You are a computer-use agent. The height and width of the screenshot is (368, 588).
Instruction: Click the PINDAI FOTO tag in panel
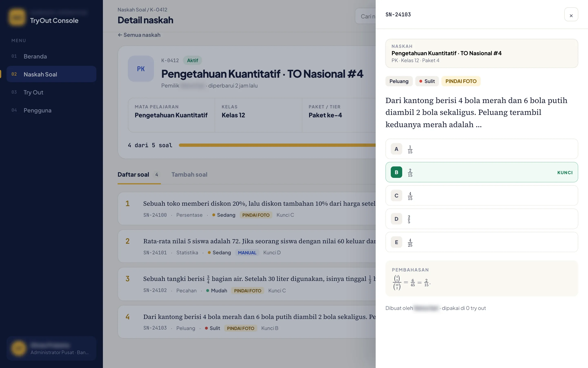461,81
